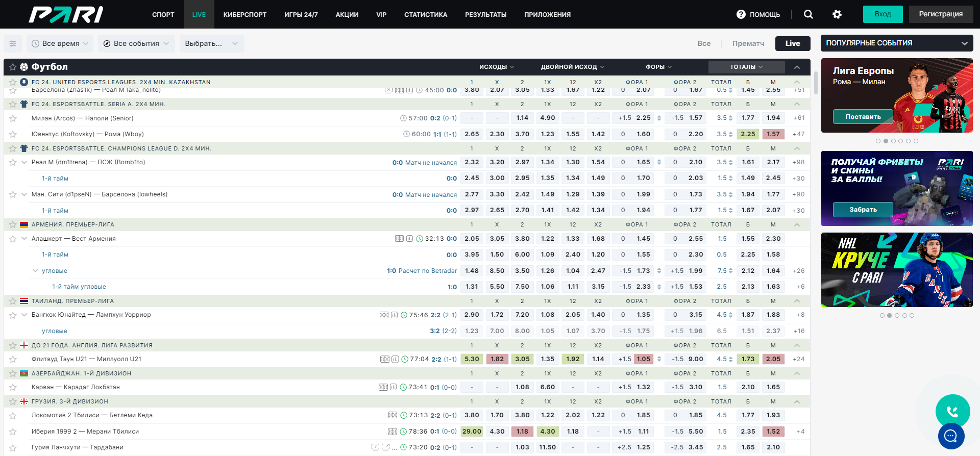
Task: Open the КИБЕРСПОРТ menu item
Action: point(245,14)
